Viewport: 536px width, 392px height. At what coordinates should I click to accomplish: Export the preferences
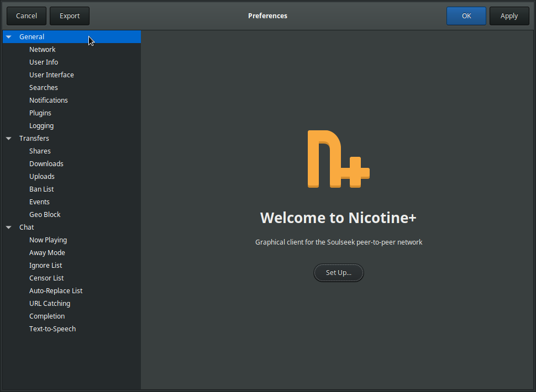click(70, 16)
